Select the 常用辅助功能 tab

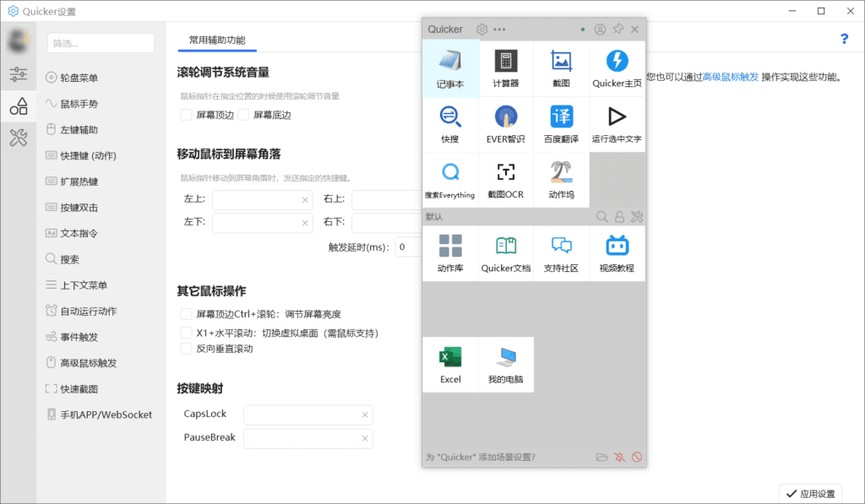[217, 41]
